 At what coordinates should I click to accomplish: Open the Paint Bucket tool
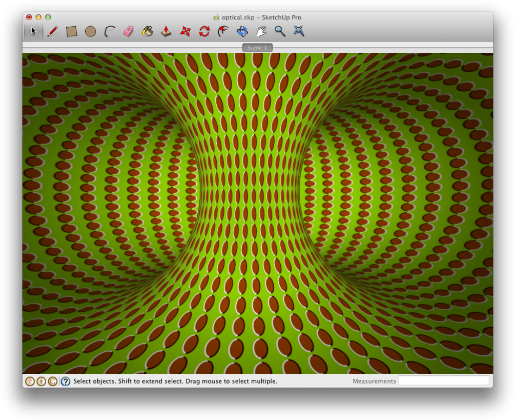(148, 31)
